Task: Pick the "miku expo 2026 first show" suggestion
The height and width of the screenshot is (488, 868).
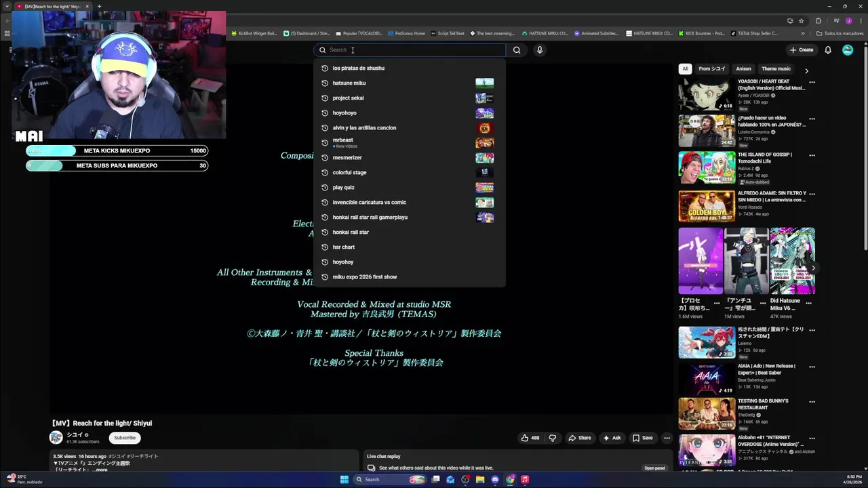Action: click(x=410, y=277)
